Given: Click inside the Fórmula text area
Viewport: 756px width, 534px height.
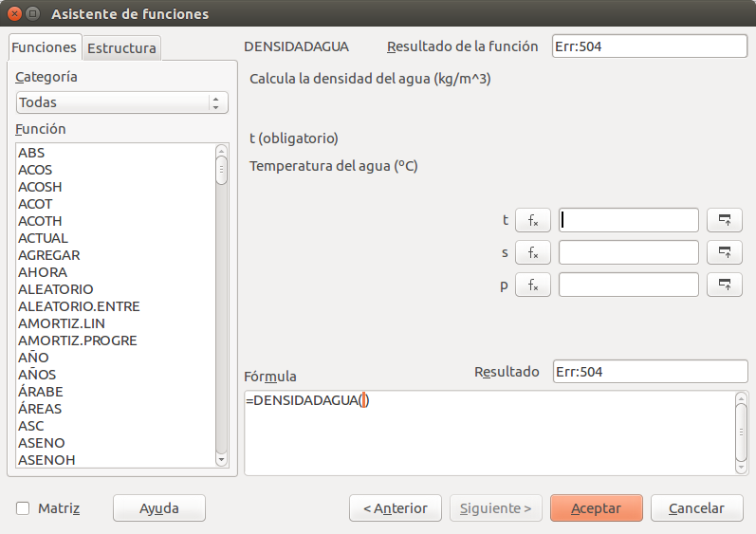Looking at the screenshot, I should [489, 433].
